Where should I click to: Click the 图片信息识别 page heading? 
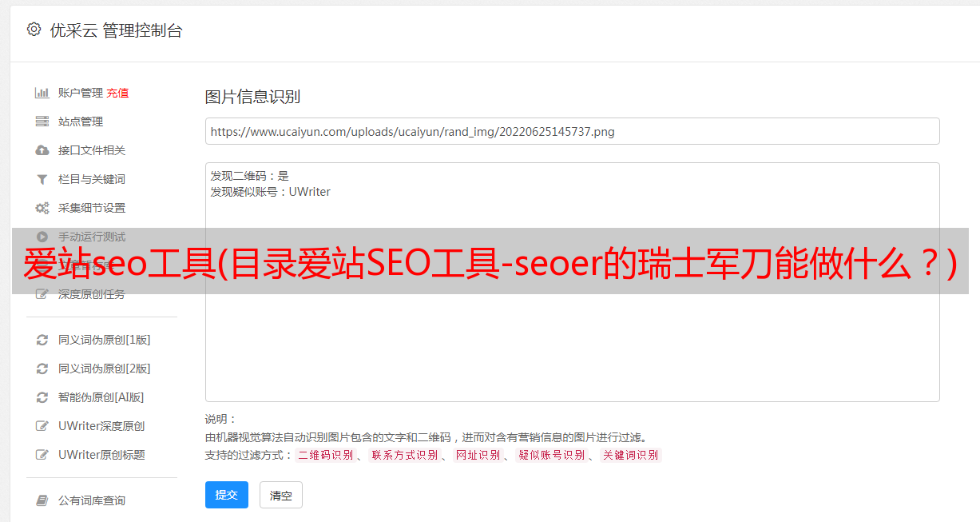click(252, 97)
